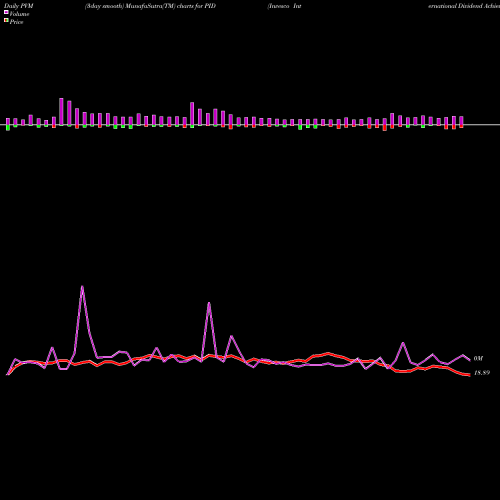500x500 pixels.
Task: Click the 0M volume end label
Action: (x=478, y=359)
